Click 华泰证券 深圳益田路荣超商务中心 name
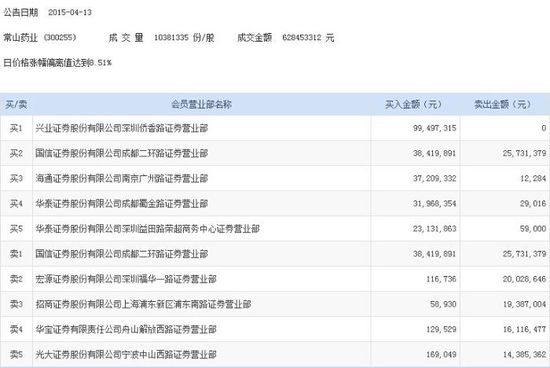Image resolution: width=550 pixels, height=368 pixels. click(148, 229)
